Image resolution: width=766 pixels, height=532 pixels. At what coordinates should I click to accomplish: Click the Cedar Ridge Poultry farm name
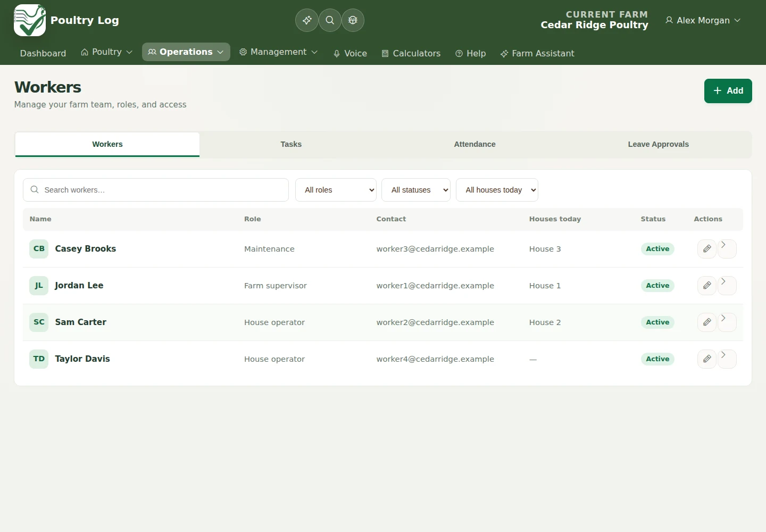pyautogui.click(x=594, y=25)
